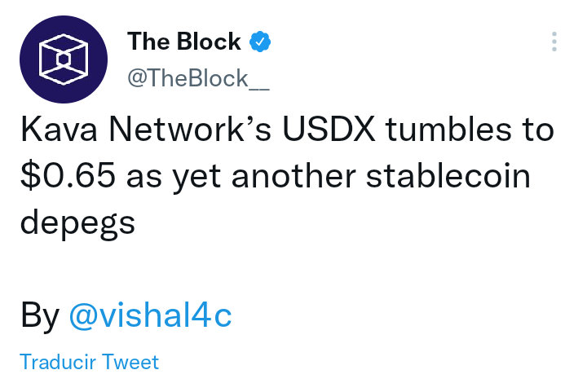Open the @vishal4c mention
The height and width of the screenshot is (392, 587).
(x=151, y=315)
